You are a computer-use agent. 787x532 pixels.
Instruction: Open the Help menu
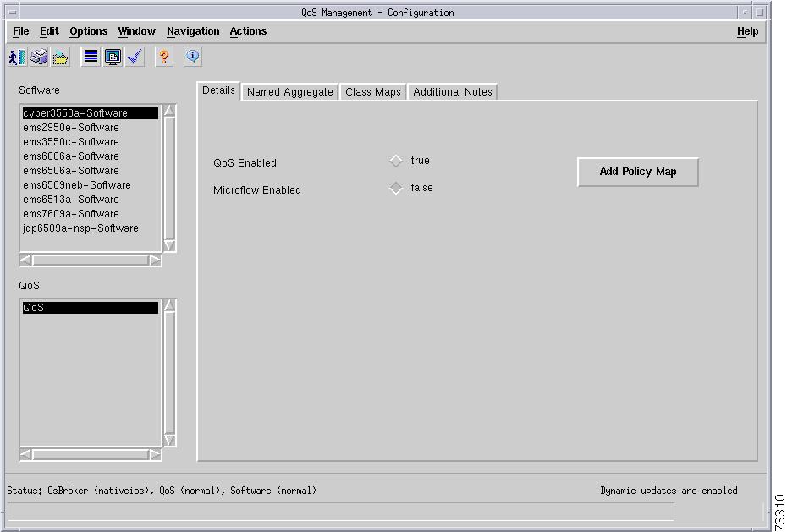coord(747,31)
